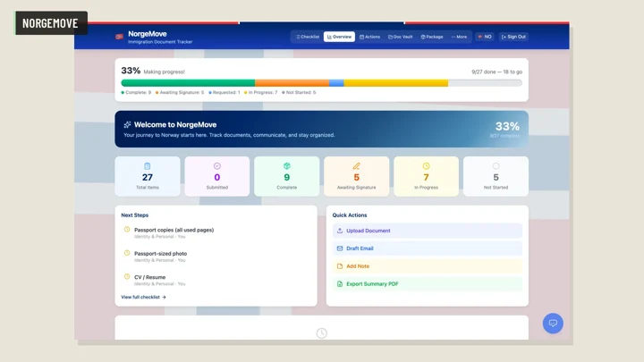Click the orange Awaiting Signature progress segment
The height and width of the screenshot is (362, 644).
(292, 83)
